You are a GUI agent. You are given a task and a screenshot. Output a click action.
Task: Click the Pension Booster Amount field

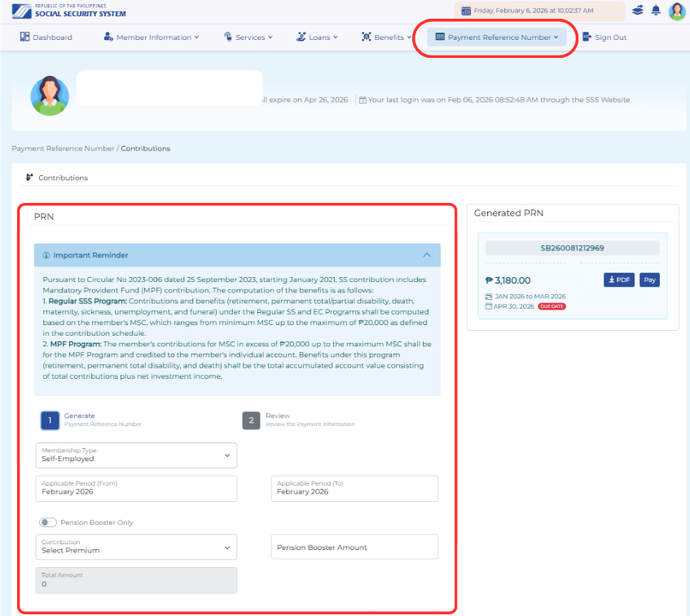[354, 547]
